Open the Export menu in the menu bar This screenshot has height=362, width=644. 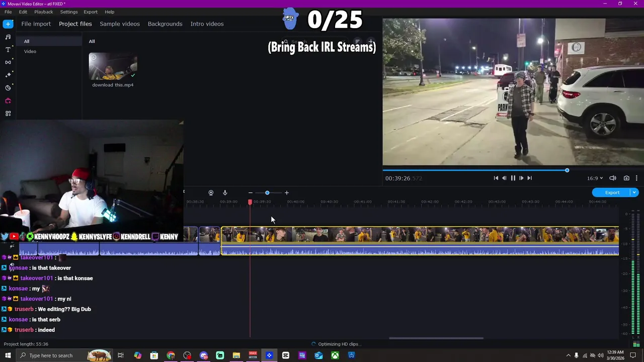91,12
